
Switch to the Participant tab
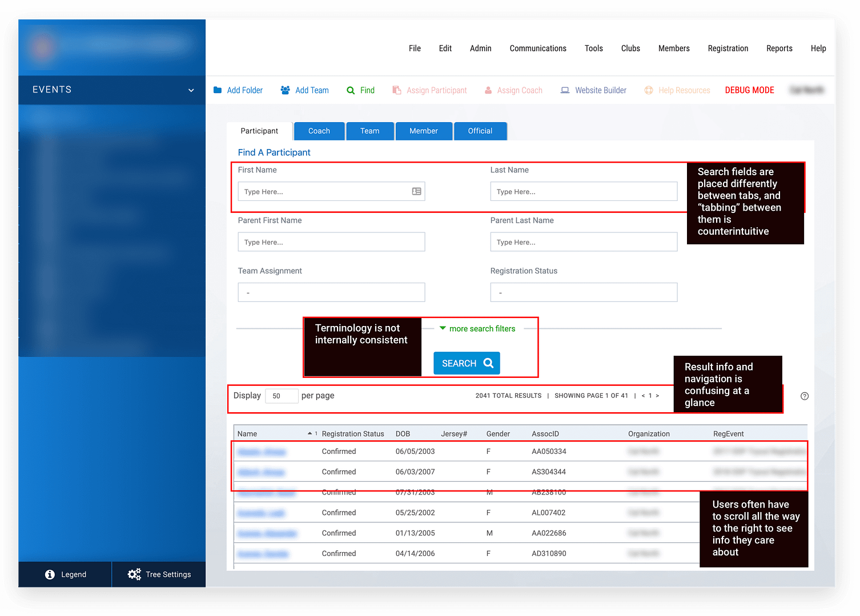click(x=259, y=131)
